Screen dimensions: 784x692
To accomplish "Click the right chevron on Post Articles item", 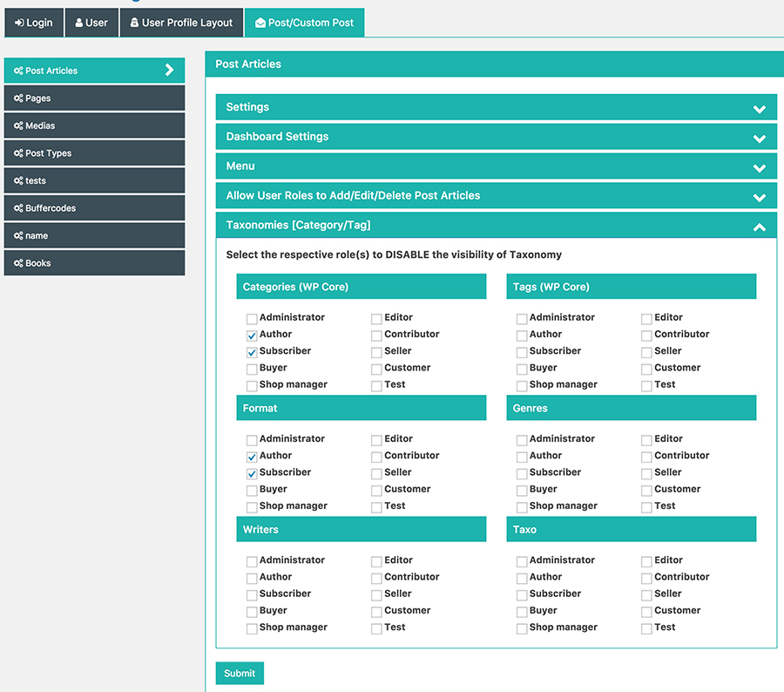I will [x=170, y=71].
